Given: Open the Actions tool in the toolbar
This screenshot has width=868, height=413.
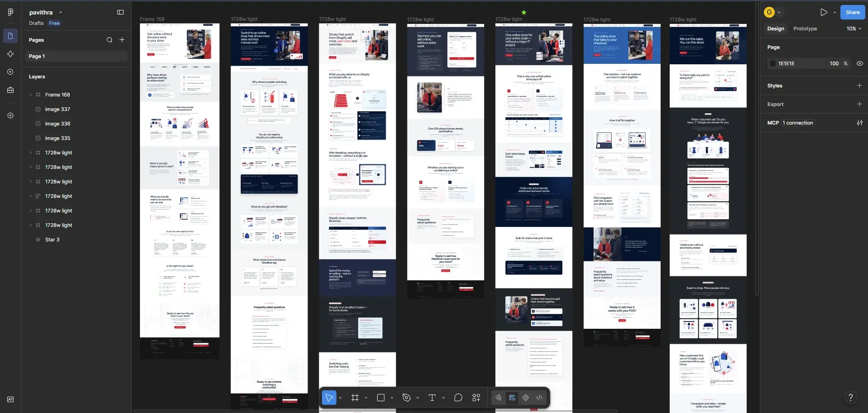Looking at the screenshot, I should 476,398.
